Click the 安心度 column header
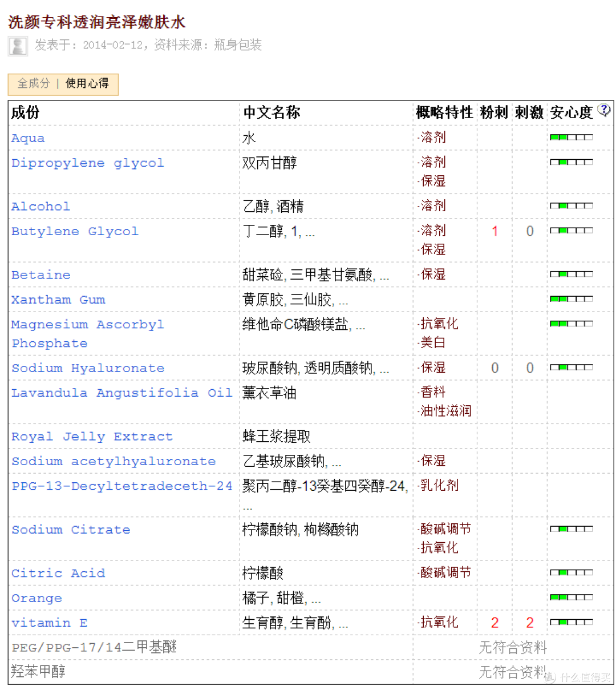Viewport: 616px width, 690px height. tap(572, 112)
